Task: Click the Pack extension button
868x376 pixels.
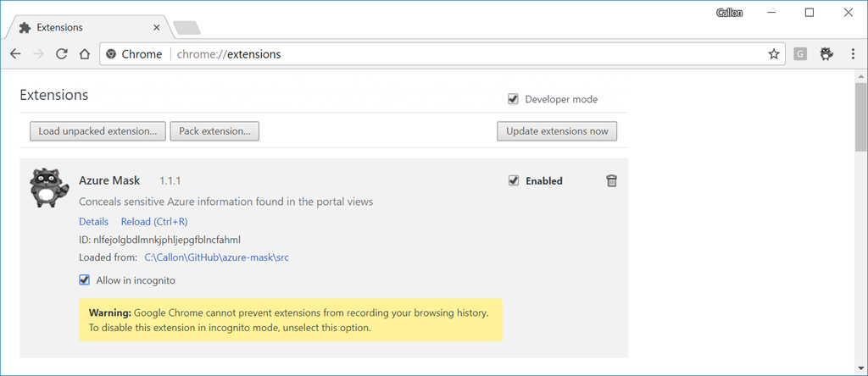Action: click(x=214, y=131)
